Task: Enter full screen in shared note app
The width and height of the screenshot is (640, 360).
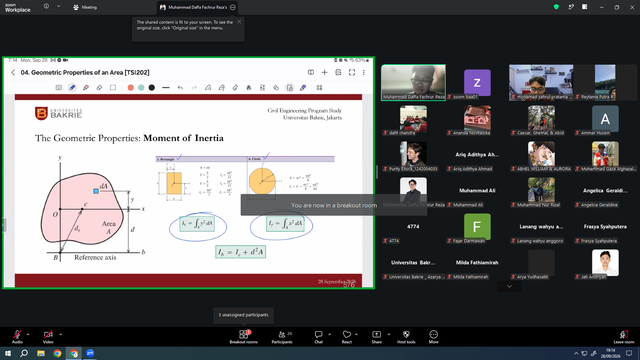Action: point(352,72)
